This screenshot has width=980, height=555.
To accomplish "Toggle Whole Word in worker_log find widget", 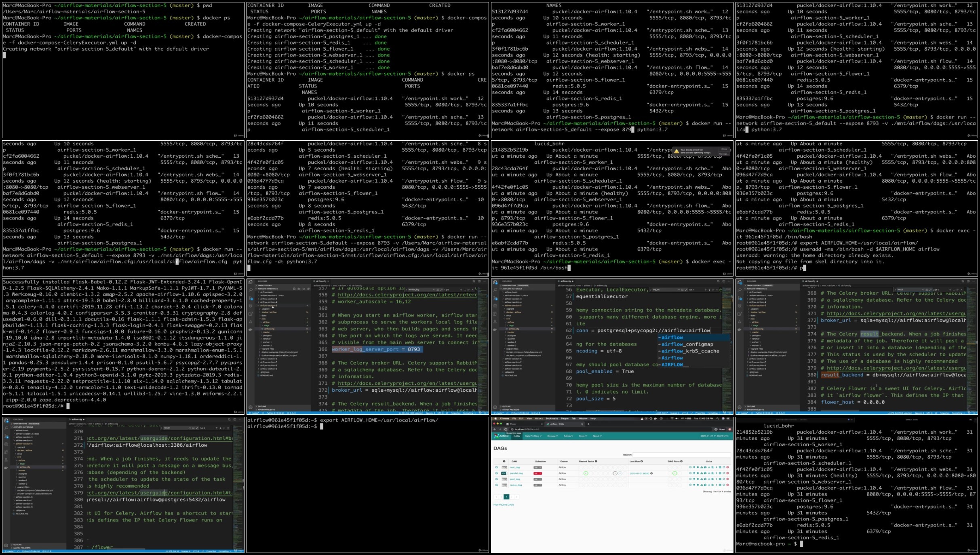I will point(438,289).
